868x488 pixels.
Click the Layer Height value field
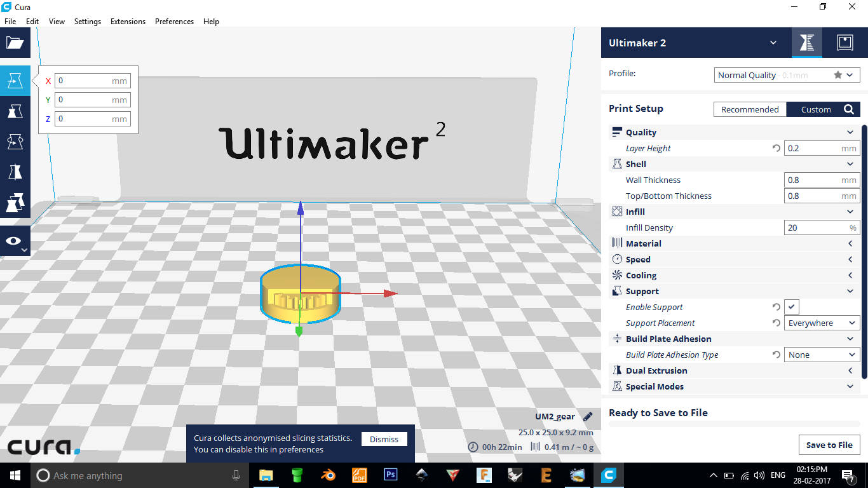pyautogui.click(x=822, y=148)
